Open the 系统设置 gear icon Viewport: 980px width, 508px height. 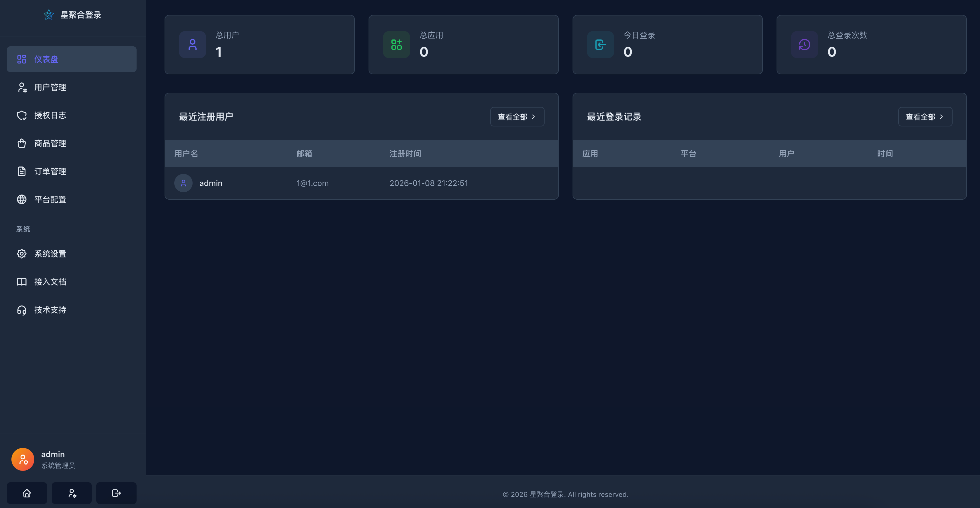click(22, 253)
